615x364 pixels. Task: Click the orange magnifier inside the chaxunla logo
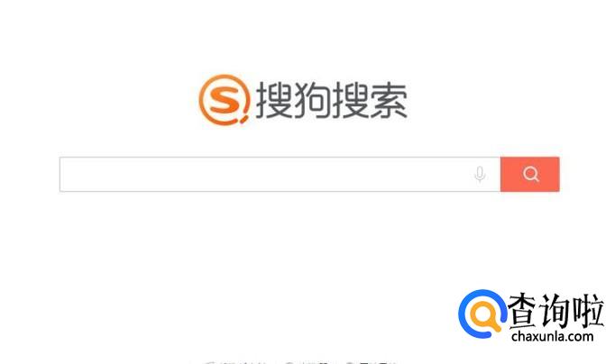click(x=485, y=316)
